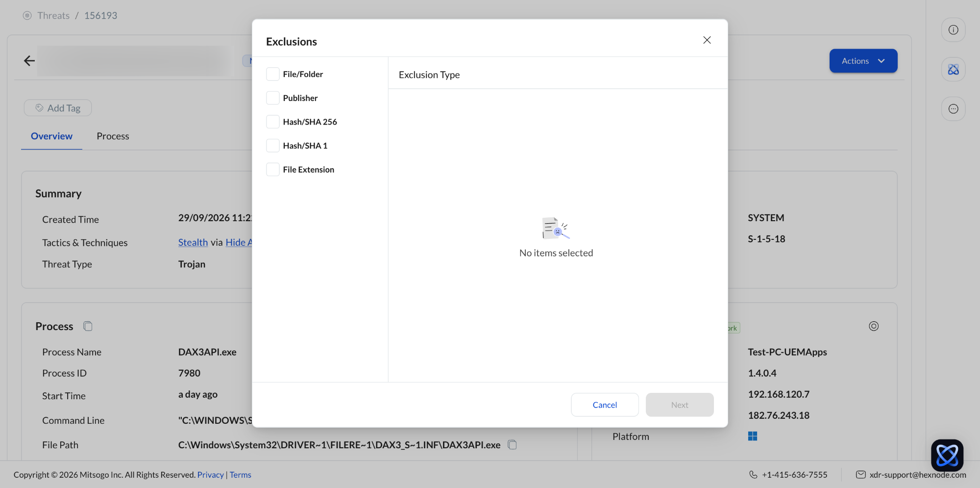Cancel the Exclusions dialog
This screenshot has height=488, width=980.
[605, 405]
